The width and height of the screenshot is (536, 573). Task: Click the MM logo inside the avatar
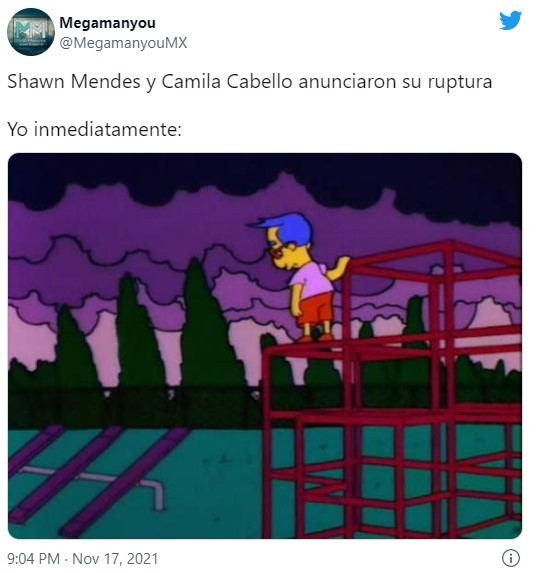click(x=30, y=28)
